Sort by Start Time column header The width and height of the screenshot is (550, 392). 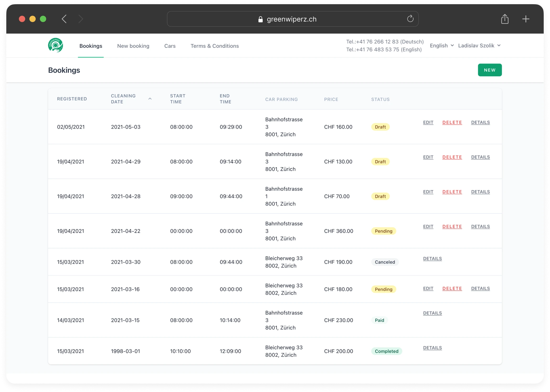pyautogui.click(x=178, y=99)
